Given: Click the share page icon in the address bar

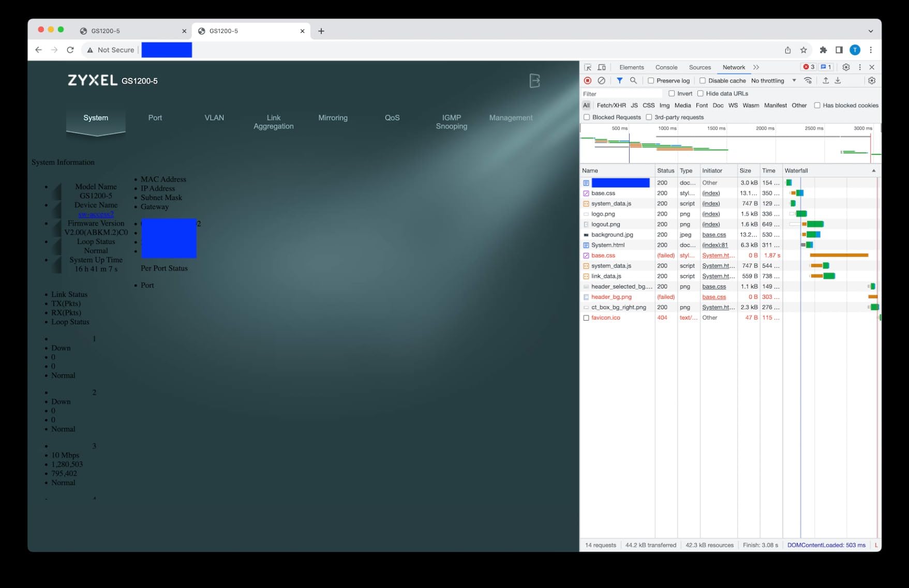Looking at the screenshot, I should click(x=787, y=50).
